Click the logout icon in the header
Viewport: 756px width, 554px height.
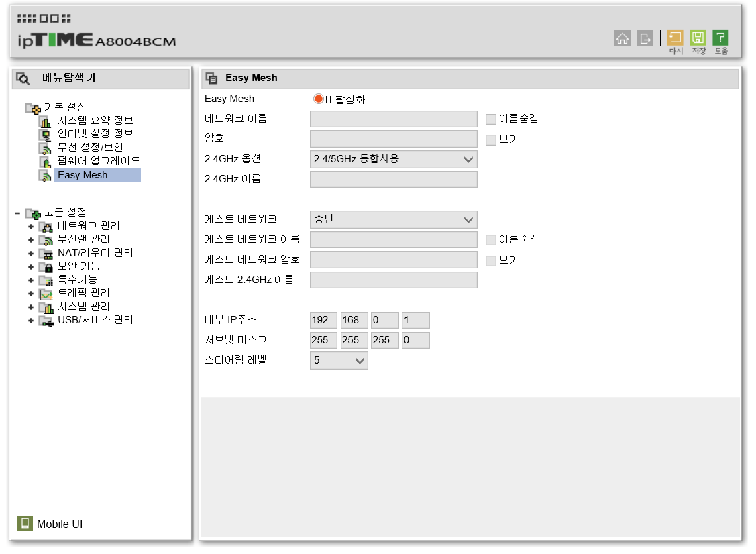(x=645, y=38)
